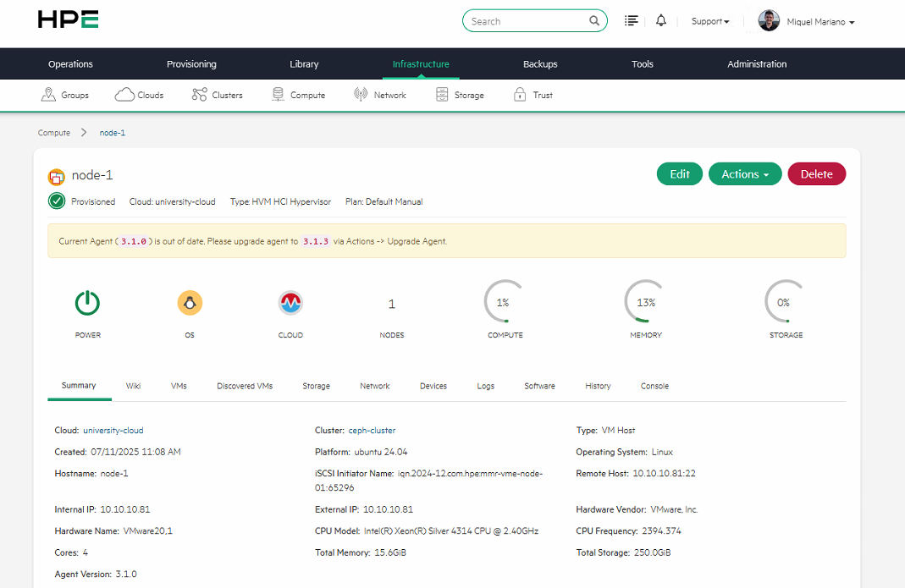Screen dimensions: 905x588
Task: Click the red Delete button
Action: pos(816,174)
